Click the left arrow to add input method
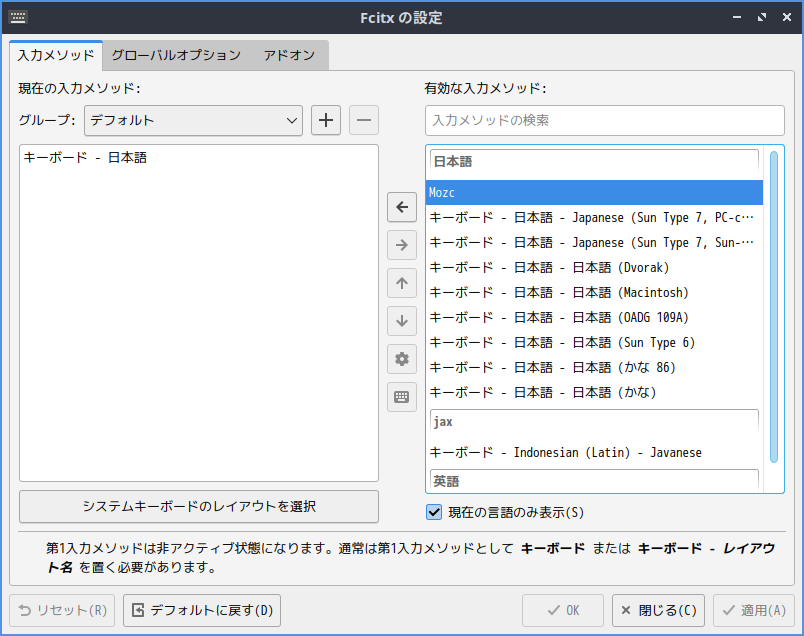Screen dimensions: 804x636 pyautogui.click(x=401, y=207)
